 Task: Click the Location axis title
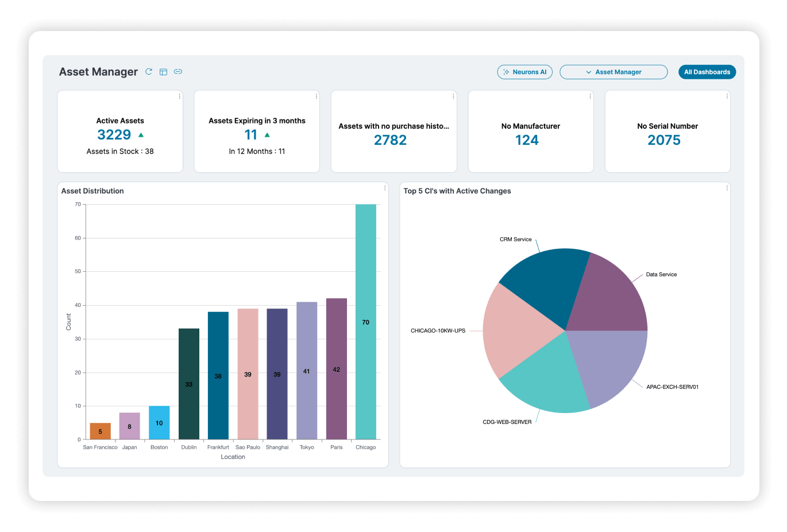click(233, 457)
